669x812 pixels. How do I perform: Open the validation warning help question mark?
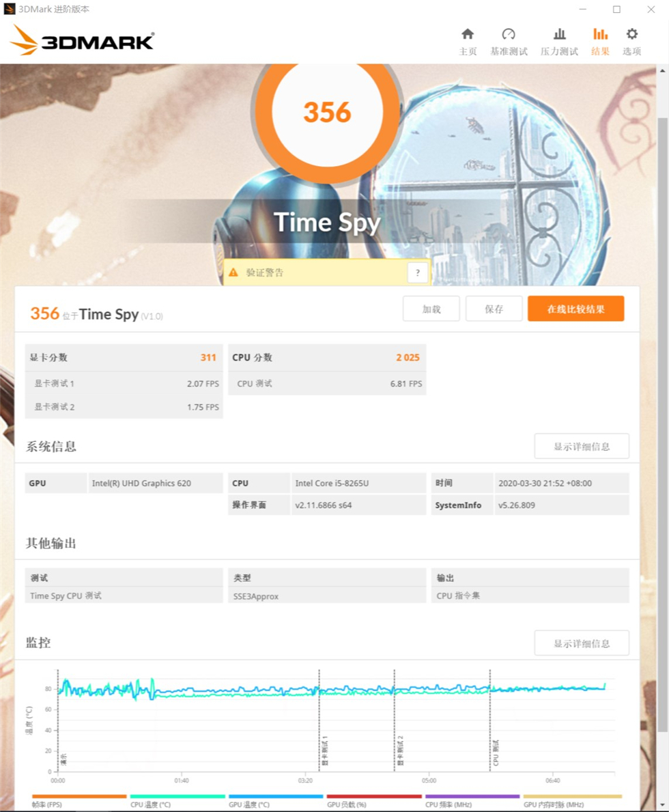(416, 272)
